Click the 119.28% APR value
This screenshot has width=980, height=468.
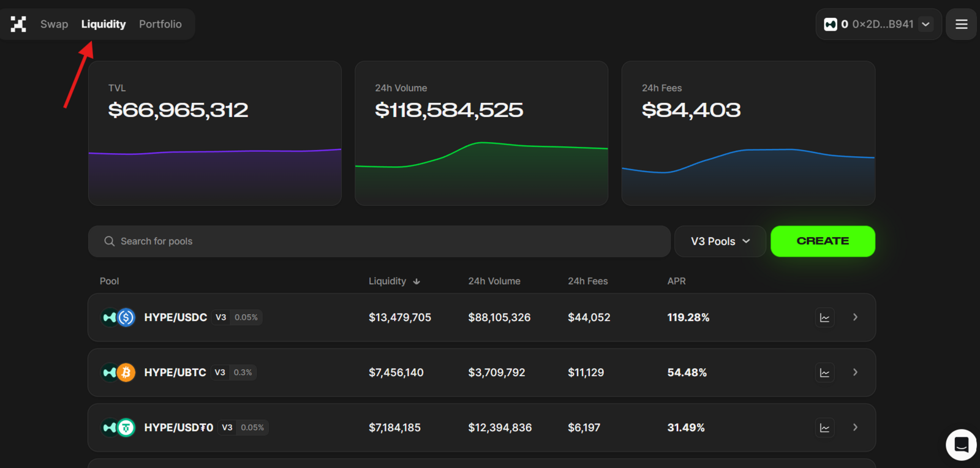(x=688, y=317)
